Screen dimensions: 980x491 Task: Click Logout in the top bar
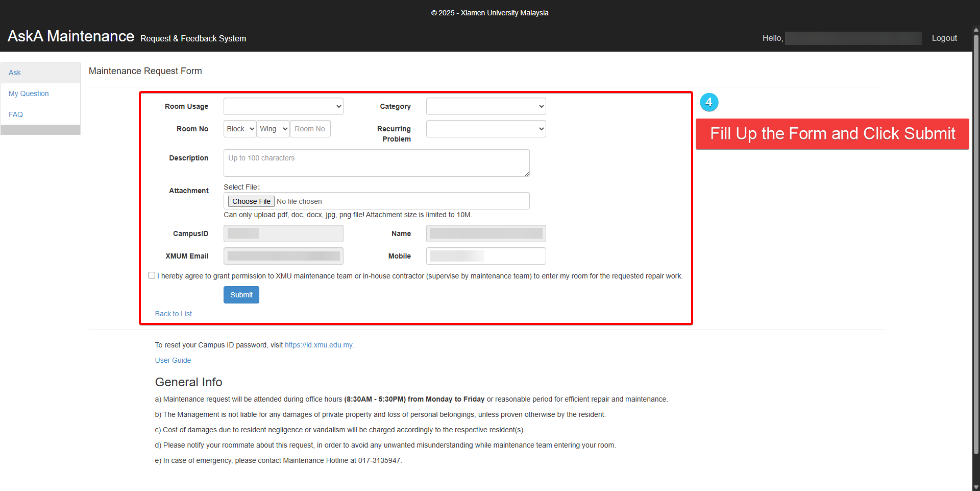coord(944,38)
